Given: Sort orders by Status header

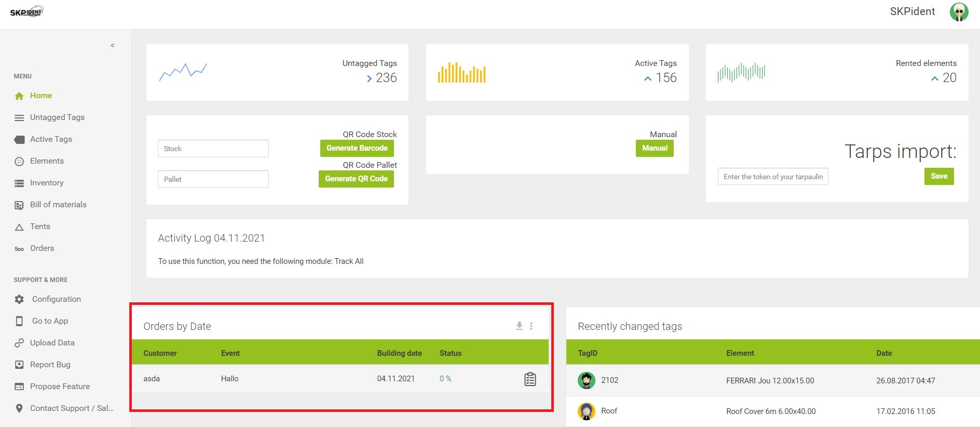Looking at the screenshot, I should coord(450,353).
